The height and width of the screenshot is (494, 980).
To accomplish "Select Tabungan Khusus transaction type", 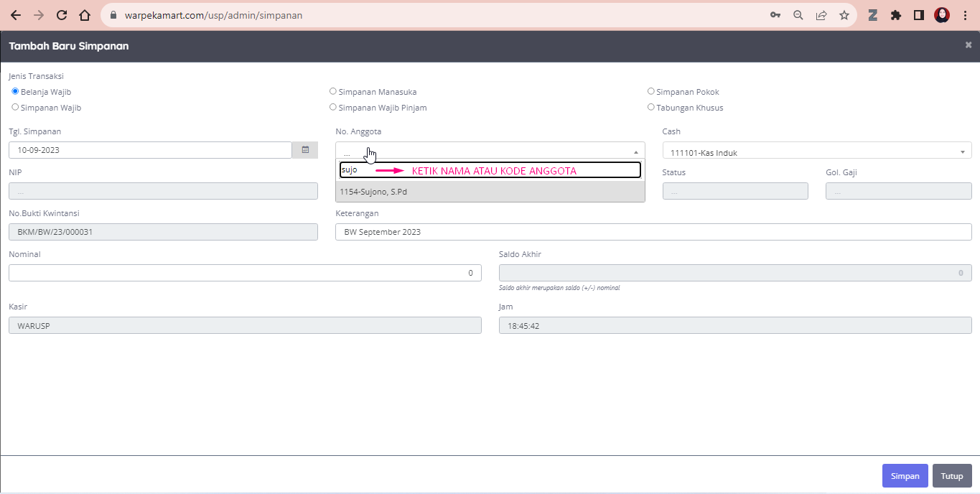I will point(651,107).
